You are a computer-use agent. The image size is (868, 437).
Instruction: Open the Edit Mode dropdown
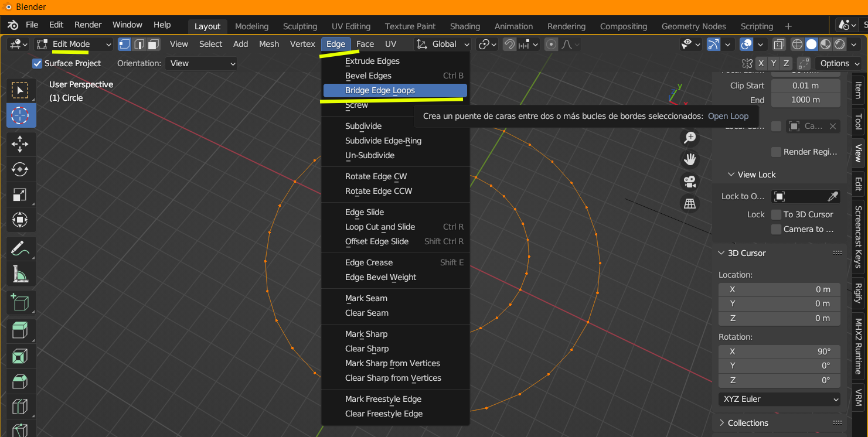click(73, 44)
